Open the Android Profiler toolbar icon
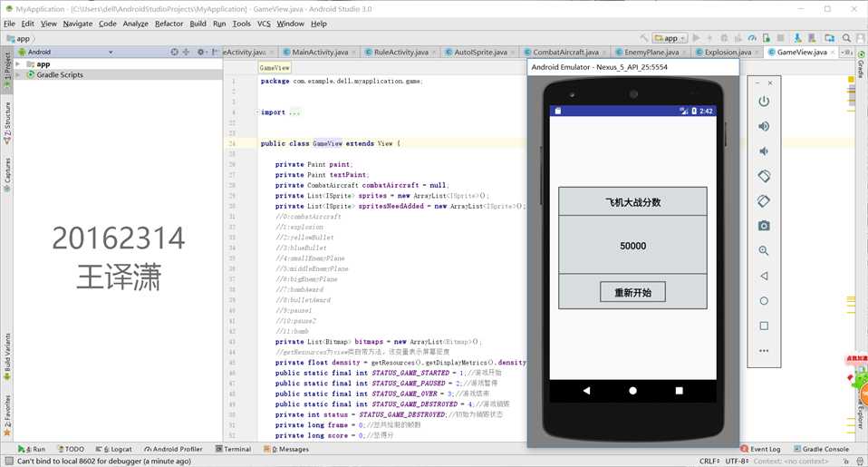Viewport: 868px width, 467px height. (752, 38)
